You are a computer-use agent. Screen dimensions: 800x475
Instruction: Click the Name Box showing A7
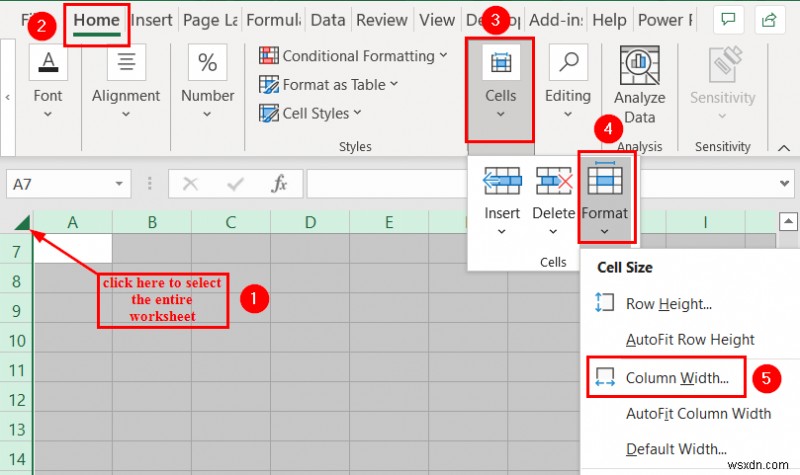coord(68,184)
